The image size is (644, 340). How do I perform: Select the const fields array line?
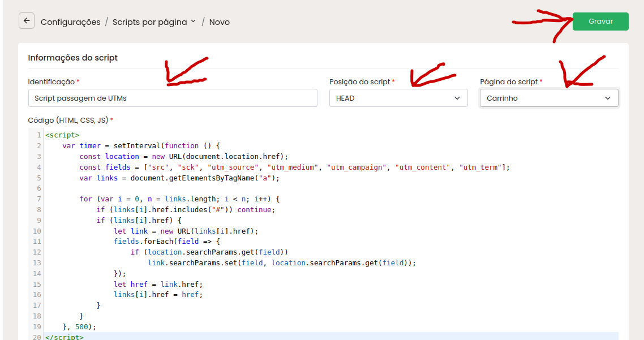pyautogui.click(x=294, y=167)
